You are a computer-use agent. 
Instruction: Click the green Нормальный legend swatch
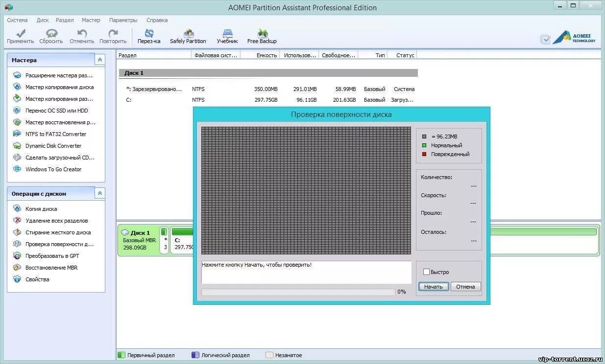(x=424, y=145)
